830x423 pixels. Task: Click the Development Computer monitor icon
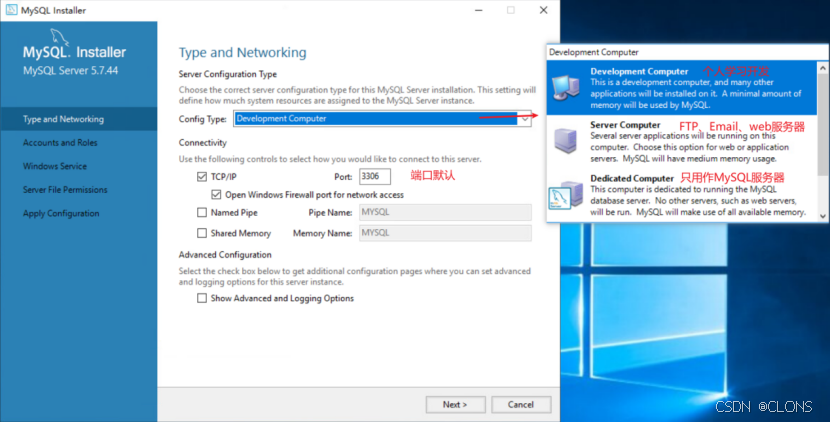tap(566, 88)
